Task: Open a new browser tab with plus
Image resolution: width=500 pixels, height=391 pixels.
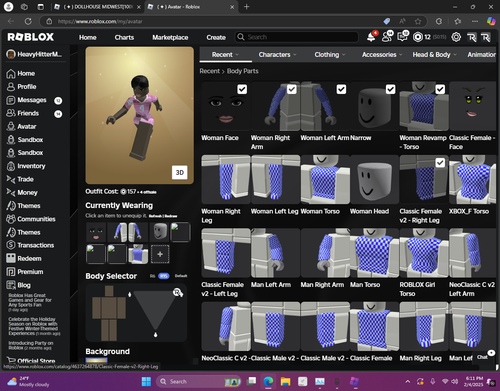Action: [246, 7]
